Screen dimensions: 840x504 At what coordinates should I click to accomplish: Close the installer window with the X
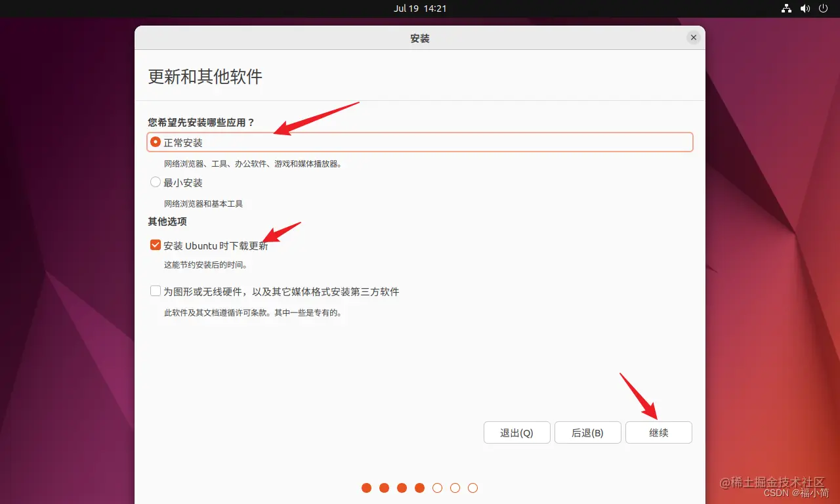click(693, 37)
